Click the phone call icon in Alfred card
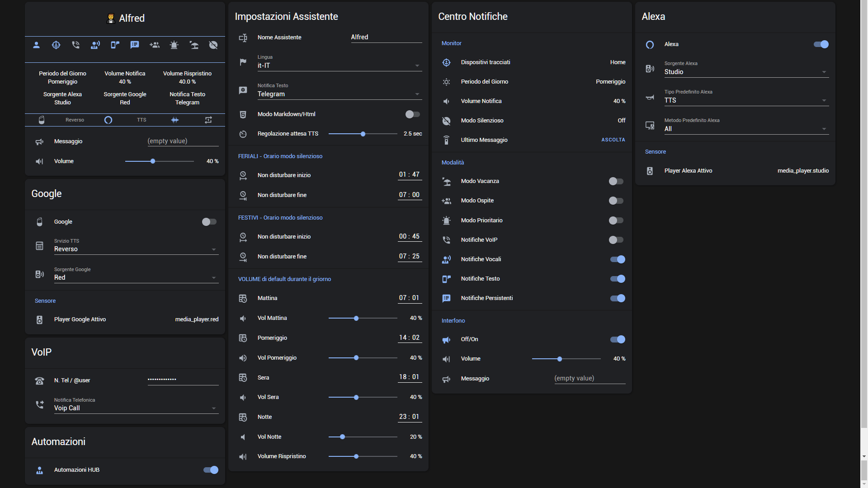The height and width of the screenshot is (488, 868). pos(75,45)
